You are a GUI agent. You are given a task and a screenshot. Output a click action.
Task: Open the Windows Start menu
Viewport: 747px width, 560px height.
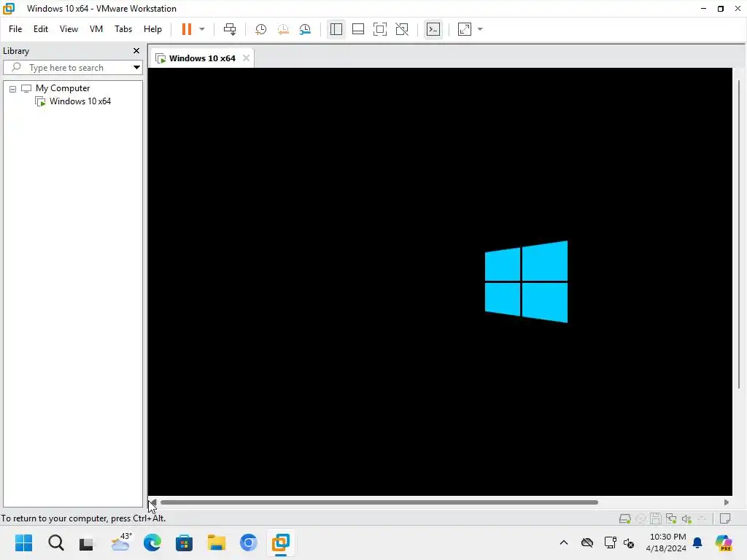[x=23, y=542]
